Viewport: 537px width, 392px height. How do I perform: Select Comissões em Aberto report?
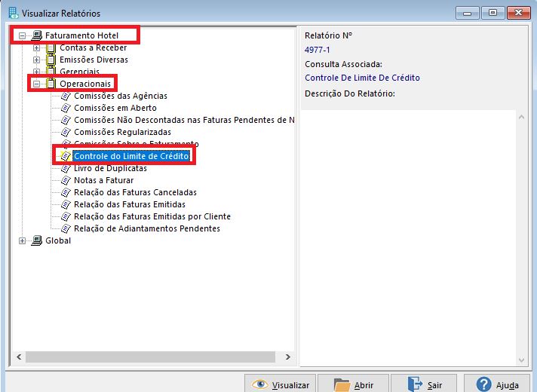(115, 108)
